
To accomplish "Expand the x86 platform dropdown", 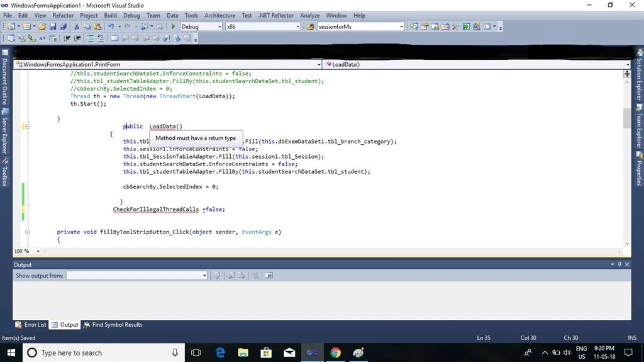I will point(263,26).
